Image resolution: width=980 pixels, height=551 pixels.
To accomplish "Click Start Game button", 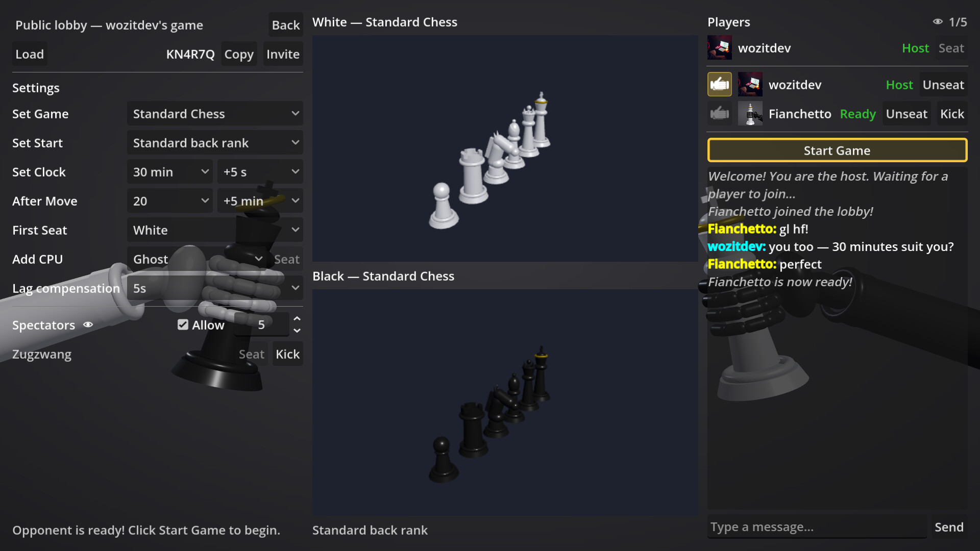I will click(x=837, y=151).
